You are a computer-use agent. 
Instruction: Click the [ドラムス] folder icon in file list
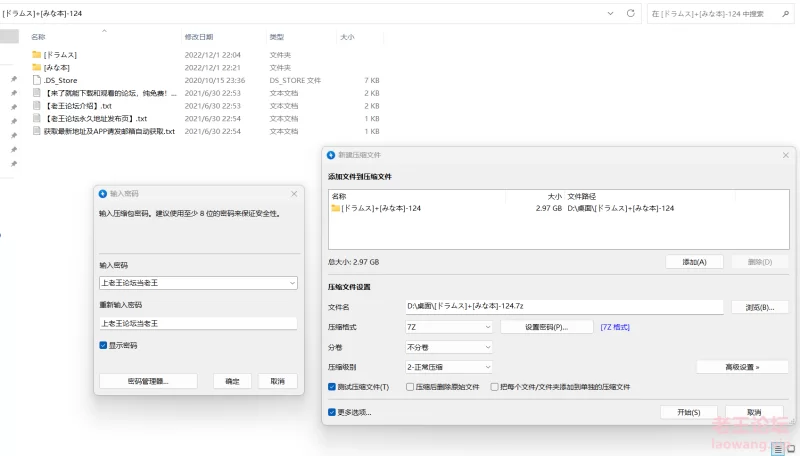pyautogui.click(x=37, y=55)
